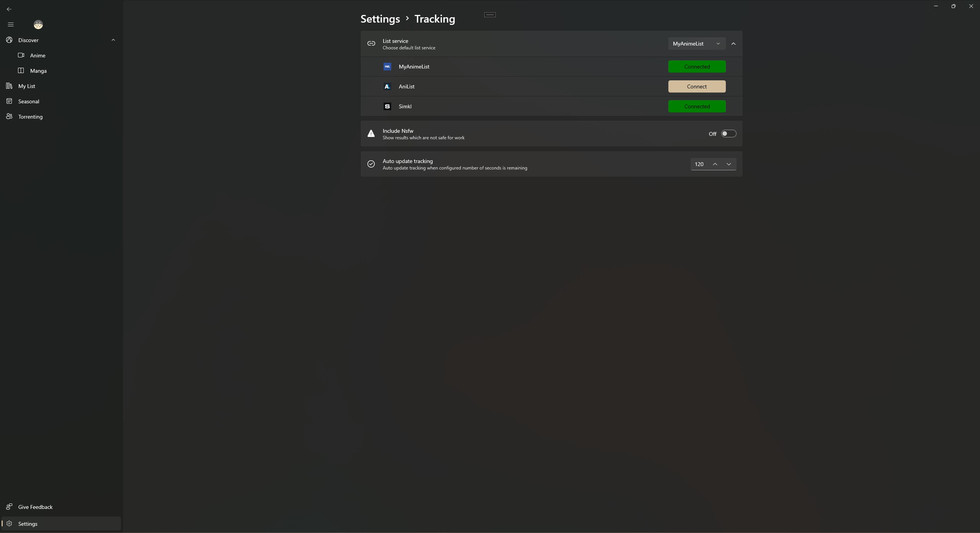Click the List service icon

371,44
